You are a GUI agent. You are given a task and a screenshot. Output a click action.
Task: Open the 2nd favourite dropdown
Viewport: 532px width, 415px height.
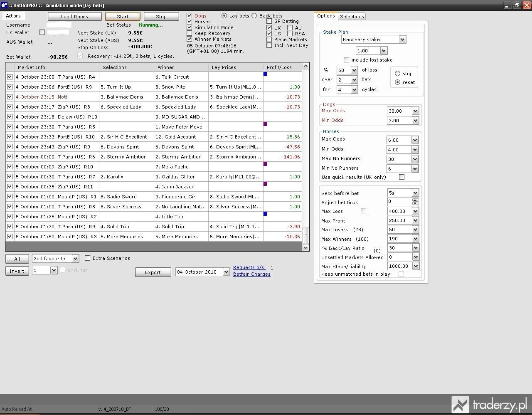(75, 259)
